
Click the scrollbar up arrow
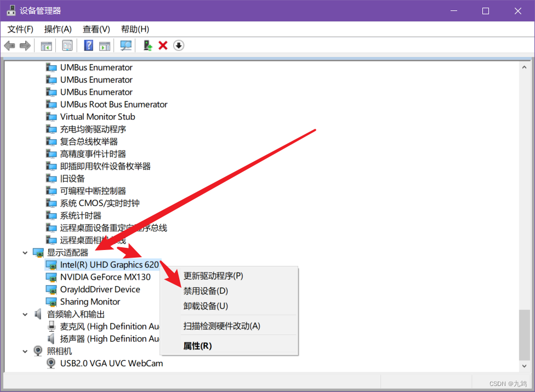tap(524, 67)
